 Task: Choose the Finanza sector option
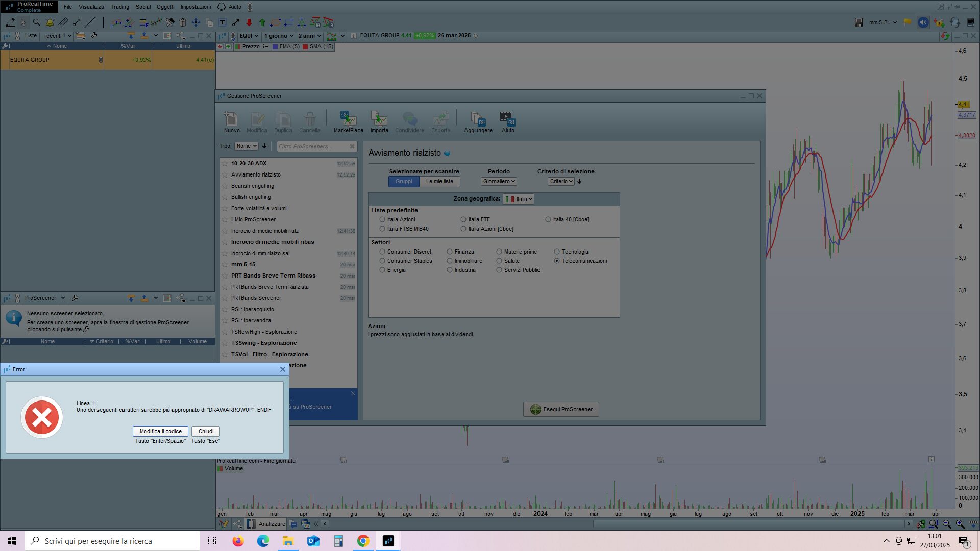point(450,252)
